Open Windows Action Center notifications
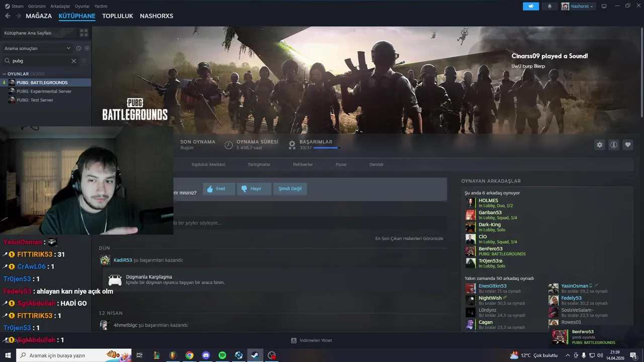 pos(633,355)
